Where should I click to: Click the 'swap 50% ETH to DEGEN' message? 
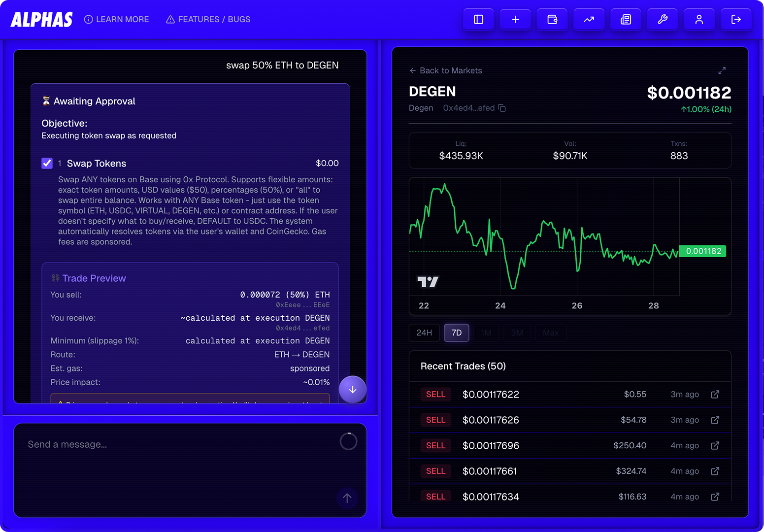tap(282, 65)
